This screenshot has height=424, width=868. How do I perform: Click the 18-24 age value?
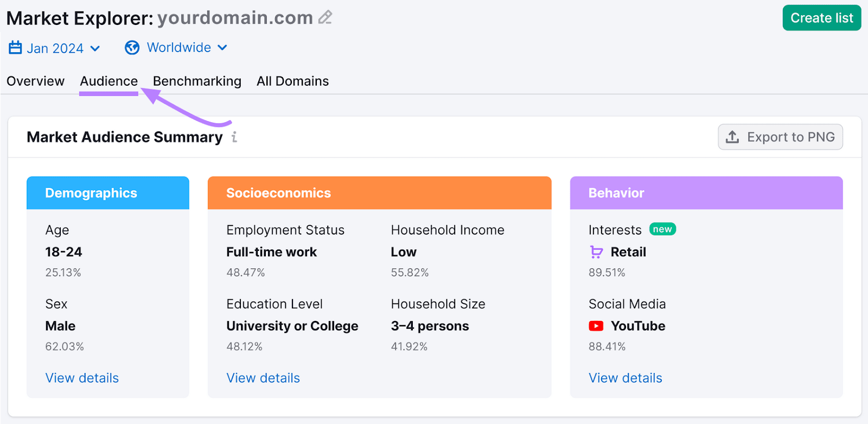tap(63, 252)
